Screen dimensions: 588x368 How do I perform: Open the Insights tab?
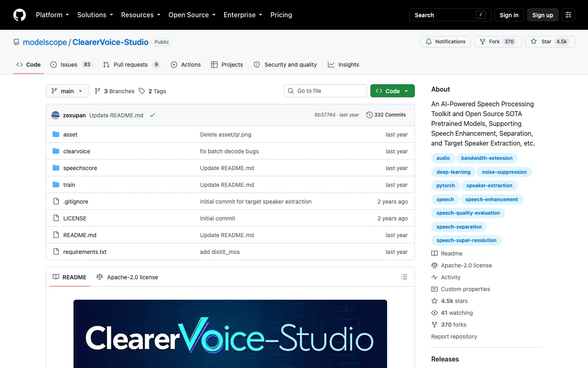[343, 65]
